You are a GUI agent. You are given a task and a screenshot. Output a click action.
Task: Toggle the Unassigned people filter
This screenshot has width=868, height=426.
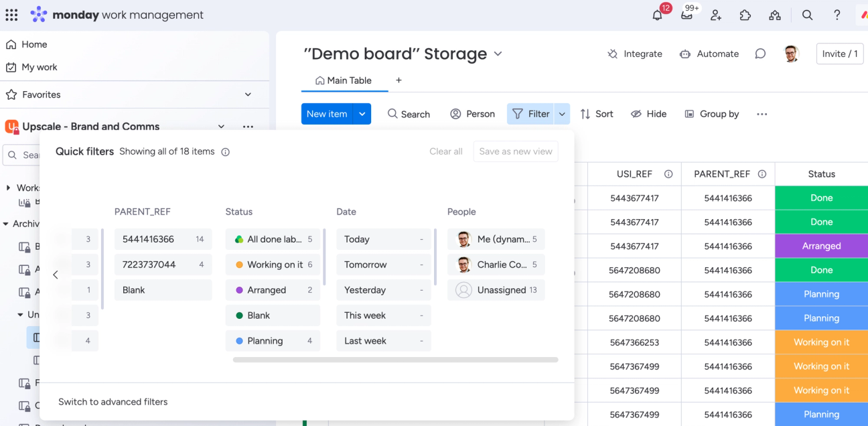(496, 289)
